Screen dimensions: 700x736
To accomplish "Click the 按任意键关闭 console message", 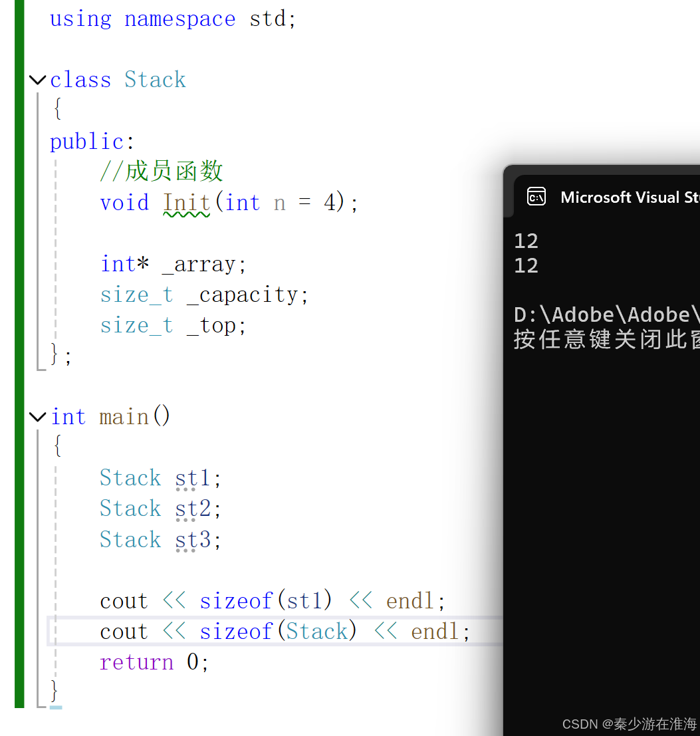I will point(607,339).
